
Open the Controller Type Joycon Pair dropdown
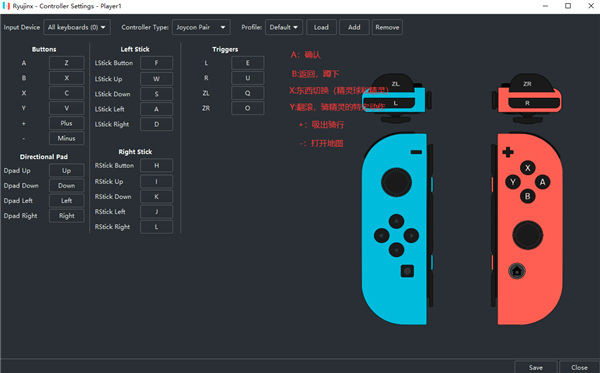pyautogui.click(x=201, y=27)
